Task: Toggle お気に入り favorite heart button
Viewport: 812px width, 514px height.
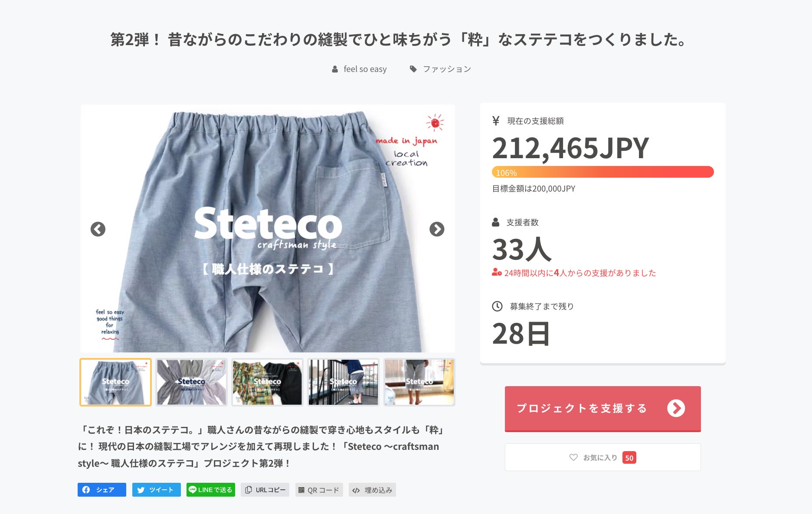Action: (x=603, y=457)
